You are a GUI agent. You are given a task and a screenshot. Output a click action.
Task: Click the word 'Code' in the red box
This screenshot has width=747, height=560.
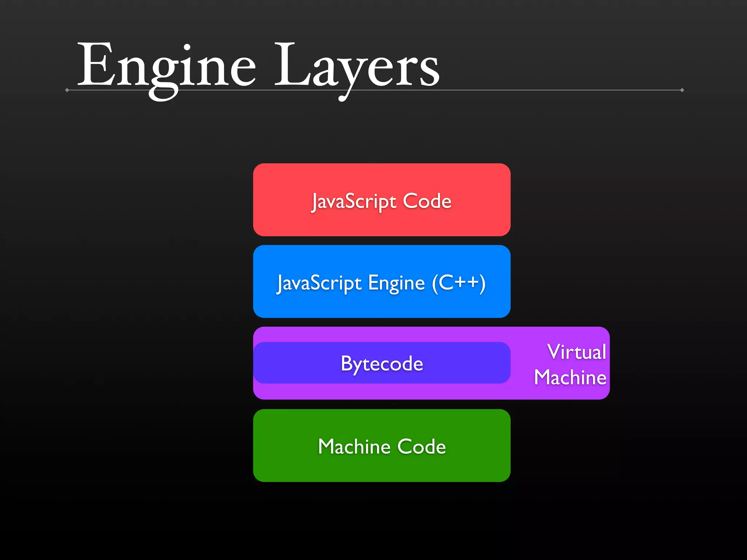(x=427, y=201)
